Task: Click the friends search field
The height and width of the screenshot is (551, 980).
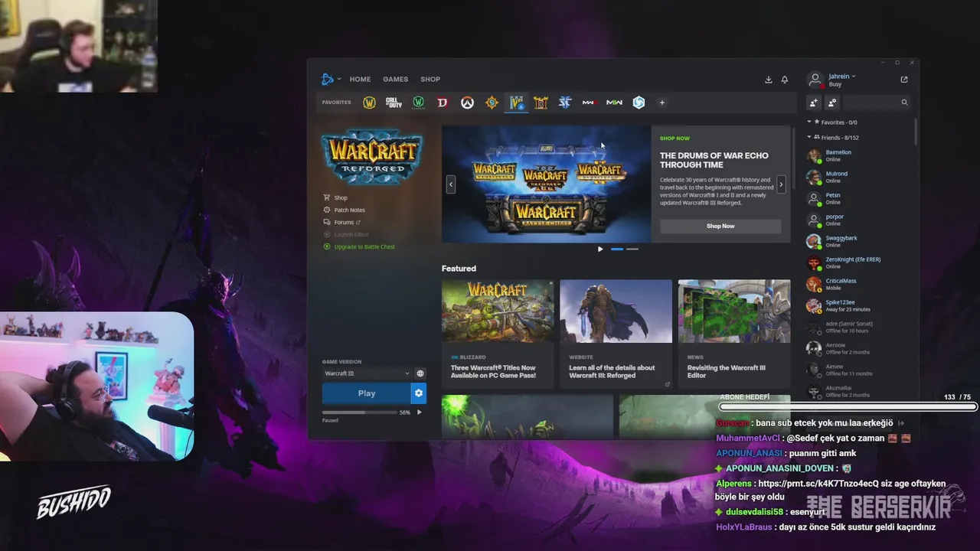Action: pyautogui.click(x=877, y=103)
